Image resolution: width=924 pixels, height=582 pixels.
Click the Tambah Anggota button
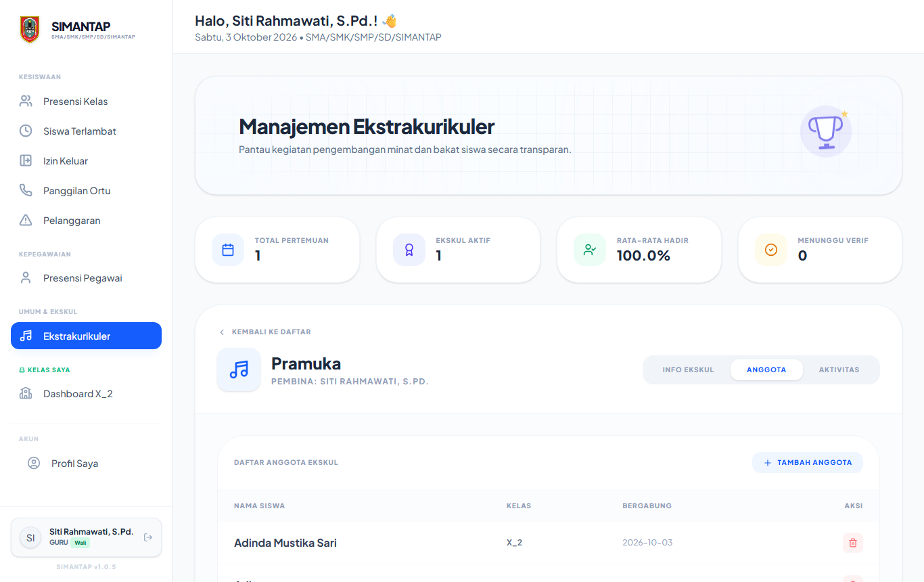pos(808,462)
